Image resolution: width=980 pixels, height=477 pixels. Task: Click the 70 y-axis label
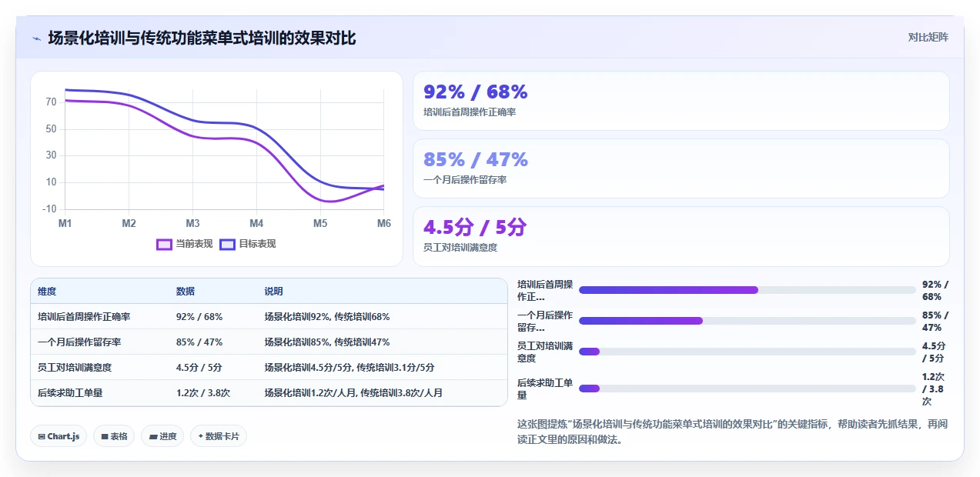pyautogui.click(x=51, y=102)
